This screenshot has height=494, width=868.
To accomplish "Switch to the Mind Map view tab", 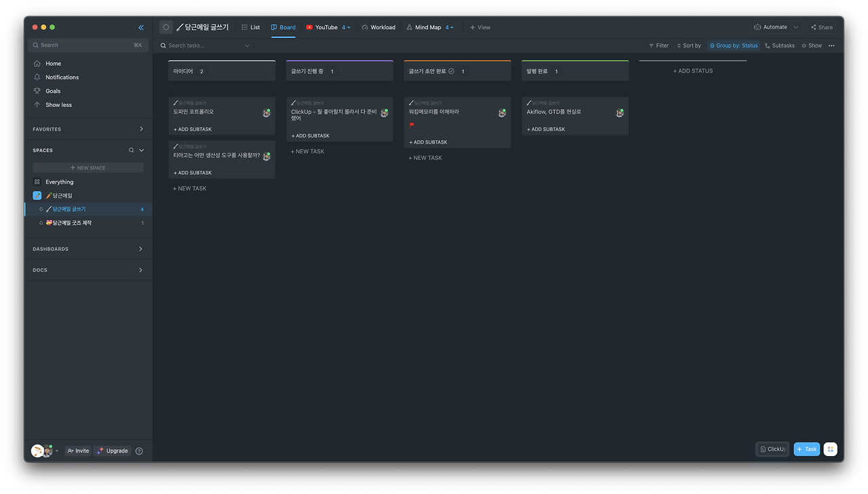I will coord(424,28).
